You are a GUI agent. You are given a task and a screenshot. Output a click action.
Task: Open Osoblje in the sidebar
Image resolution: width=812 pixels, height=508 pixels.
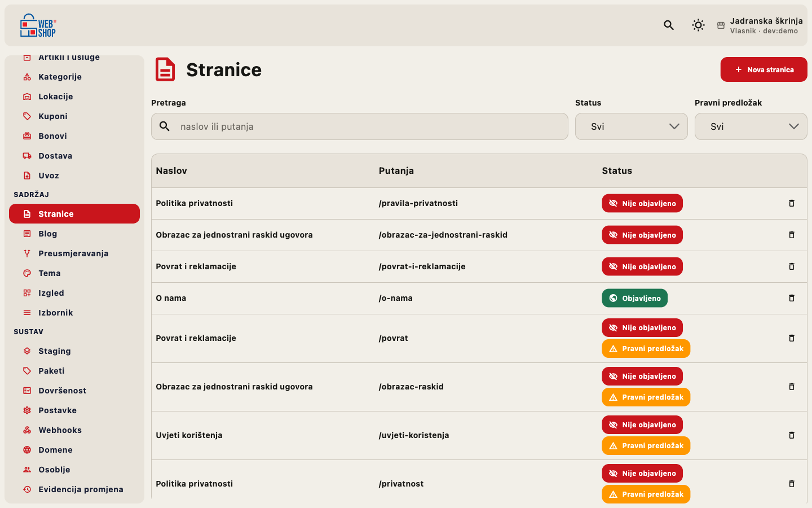74,470
